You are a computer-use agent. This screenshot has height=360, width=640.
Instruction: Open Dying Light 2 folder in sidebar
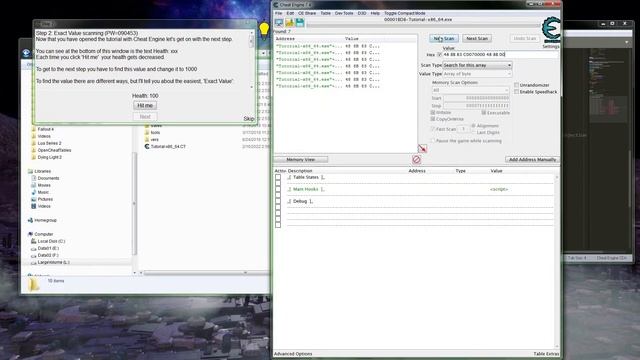point(47,157)
